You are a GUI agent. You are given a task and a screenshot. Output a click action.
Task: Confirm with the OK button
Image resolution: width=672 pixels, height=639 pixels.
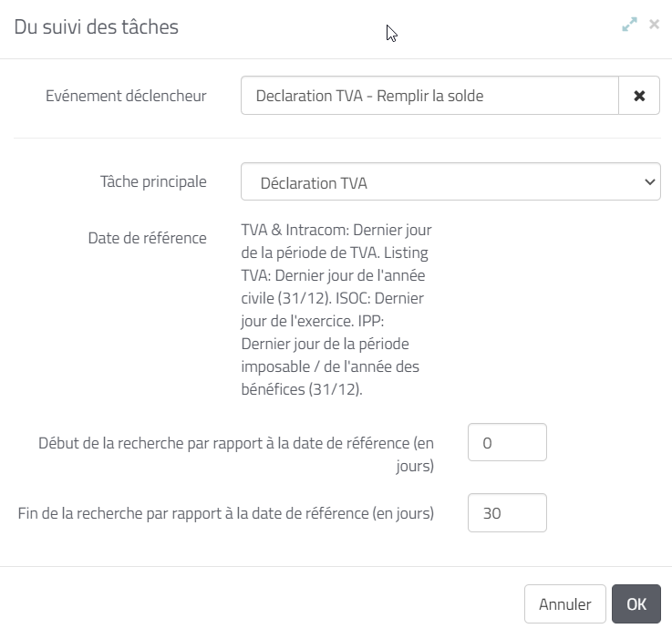(x=636, y=603)
